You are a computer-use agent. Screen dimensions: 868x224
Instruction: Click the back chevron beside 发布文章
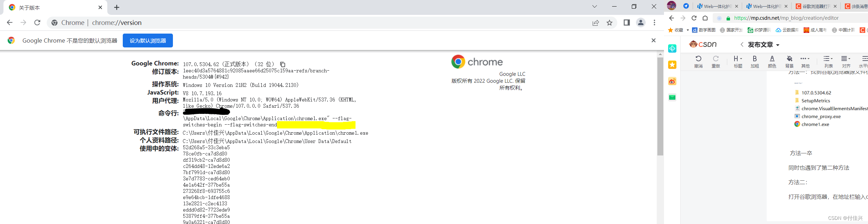pos(742,44)
